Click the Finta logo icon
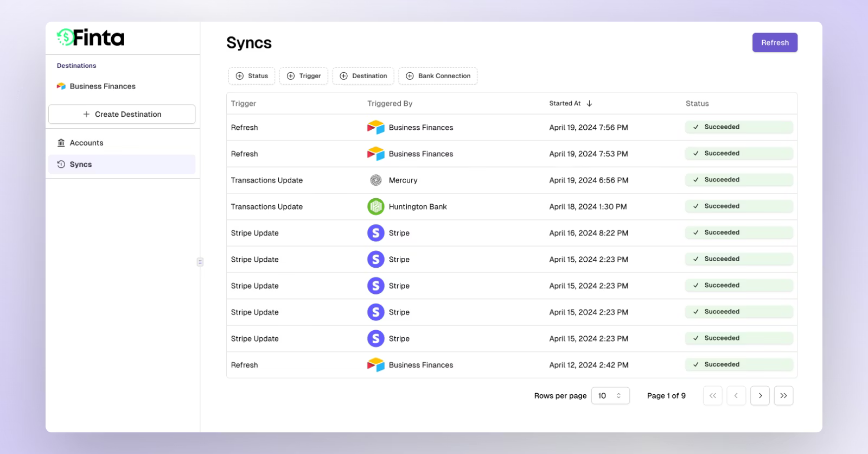 [x=65, y=37]
